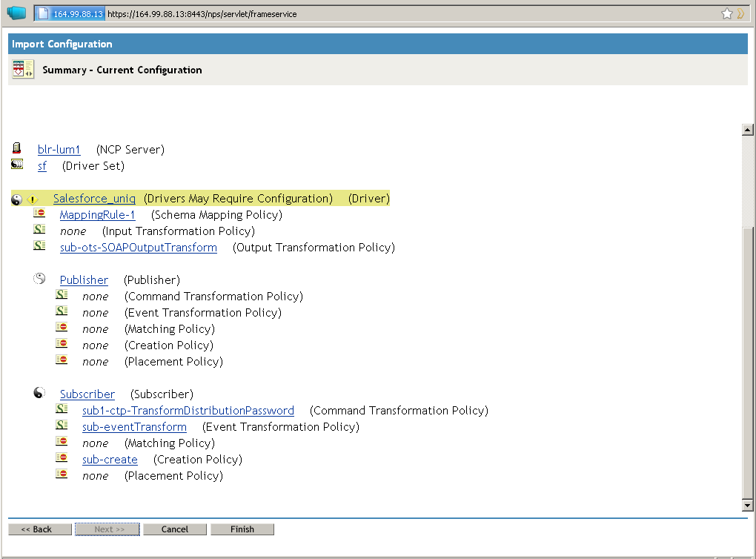Image resolution: width=756 pixels, height=559 pixels.
Task: Click the icon for Publisher Matching Policy
Action: [x=62, y=328]
